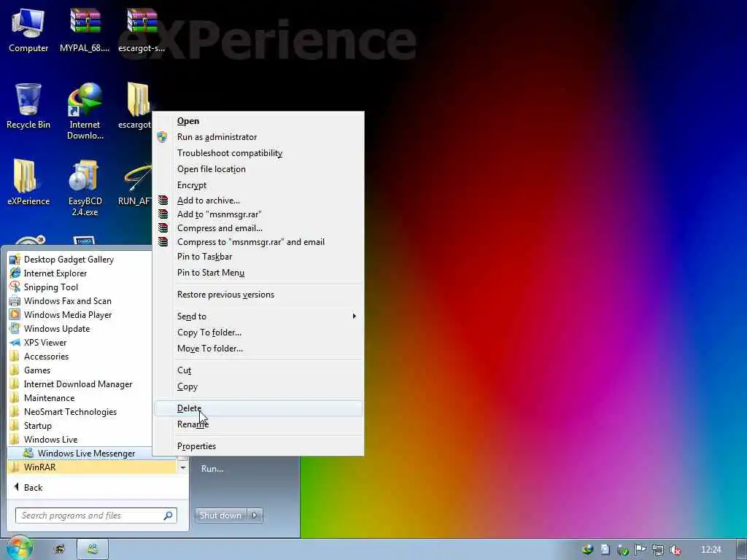Screen dimensions: 747x560
Task: Open the Computer desktop icon
Action: coord(28,30)
